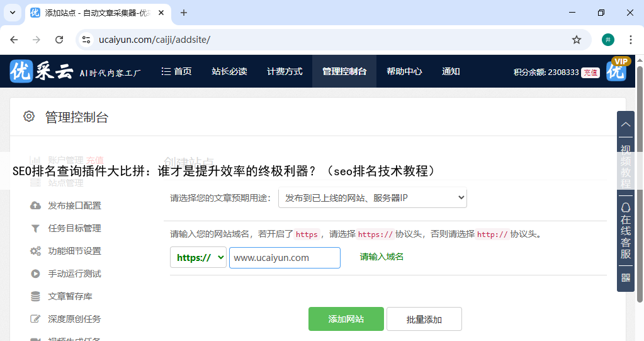Screen dimensions: 644x341
Task: Click the 手动运行测试 play icon
Action: tap(35, 274)
